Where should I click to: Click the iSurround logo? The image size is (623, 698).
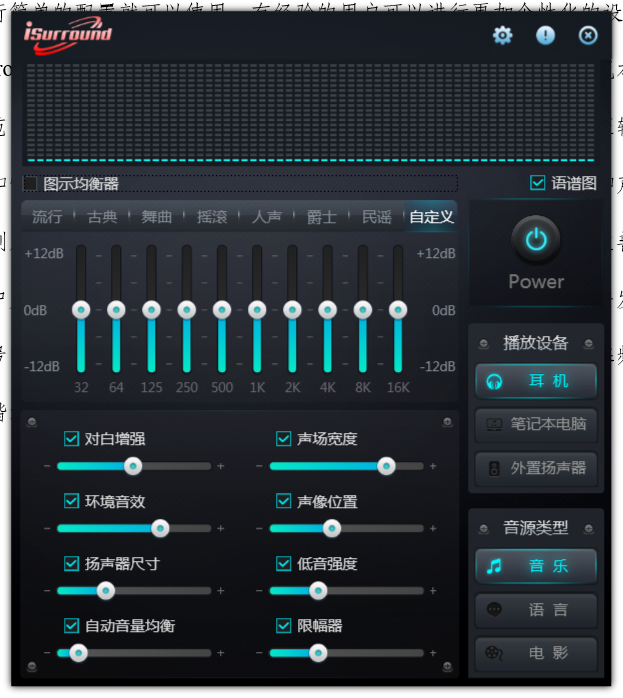pos(68,37)
